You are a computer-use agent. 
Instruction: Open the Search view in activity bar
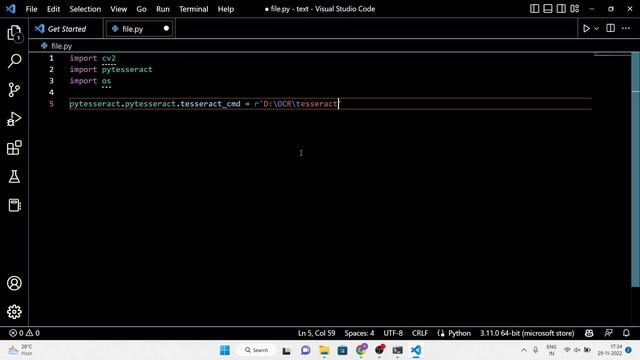[14, 61]
